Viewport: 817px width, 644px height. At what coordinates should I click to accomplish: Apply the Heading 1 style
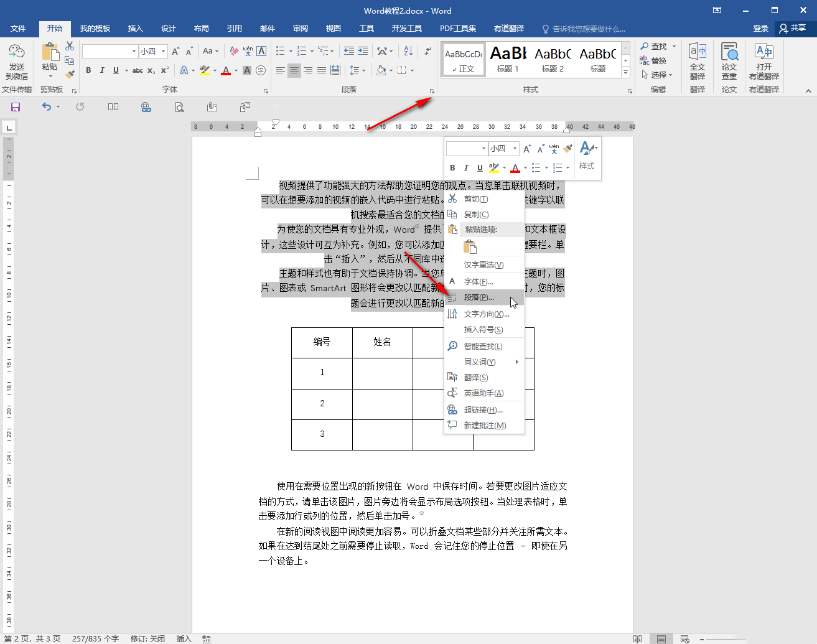point(508,60)
